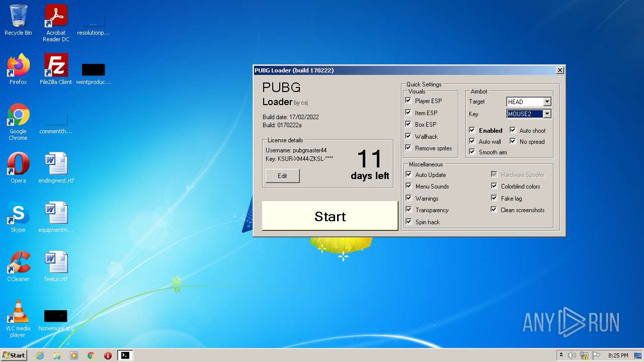Image resolution: width=644 pixels, height=362 pixels.
Task: Toggle the Colorblind colors checkbox
Action: [494, 186]
